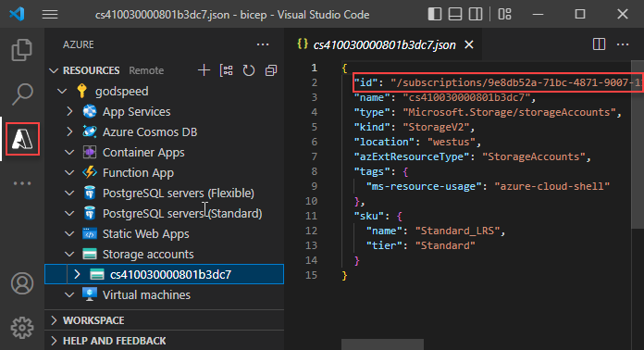Show additional views ellipsis in activity bar
The height and width of the screenshot is (350, 644).
(x=22, y=183)
